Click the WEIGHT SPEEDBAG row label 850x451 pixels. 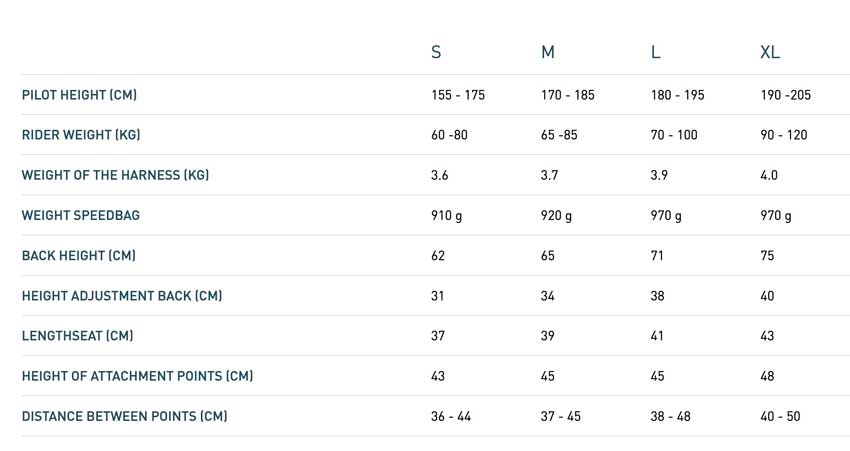pyautogui.click(x=81, y=215)
